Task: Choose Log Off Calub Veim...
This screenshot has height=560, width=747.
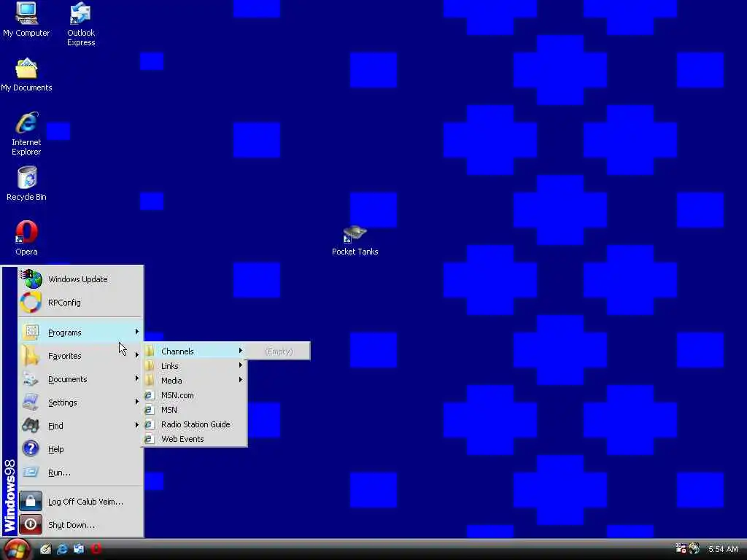Action: (80, 502)
